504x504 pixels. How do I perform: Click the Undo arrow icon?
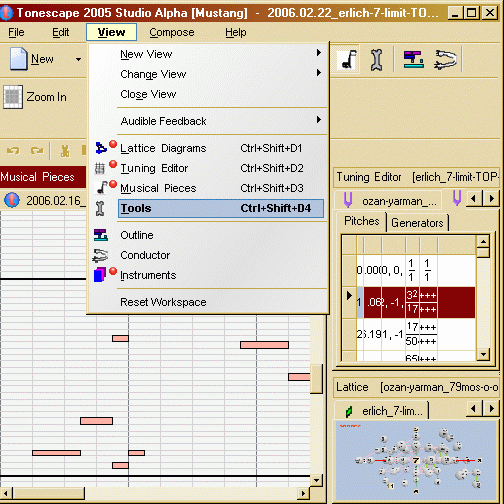coord(13,151)
